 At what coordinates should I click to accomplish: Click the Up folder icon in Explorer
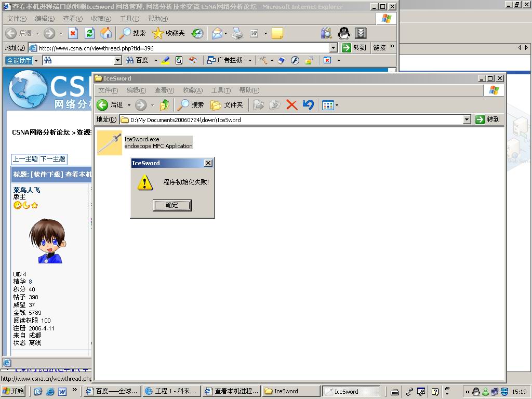pos(165,105)
